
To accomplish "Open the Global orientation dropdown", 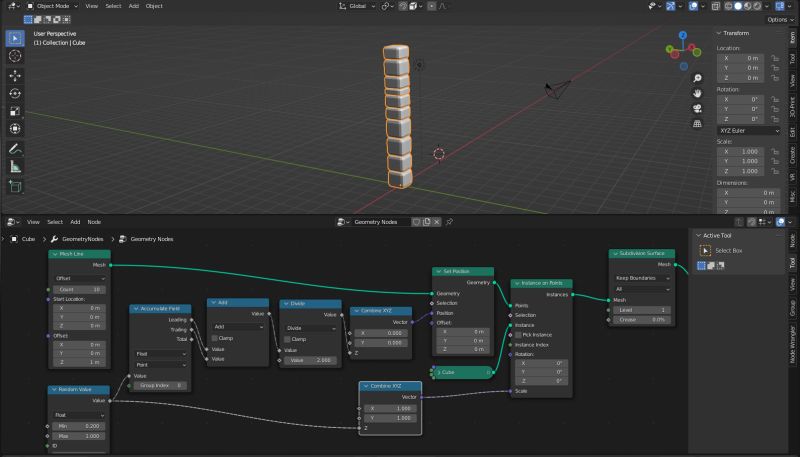I will [x=357, y=6].
